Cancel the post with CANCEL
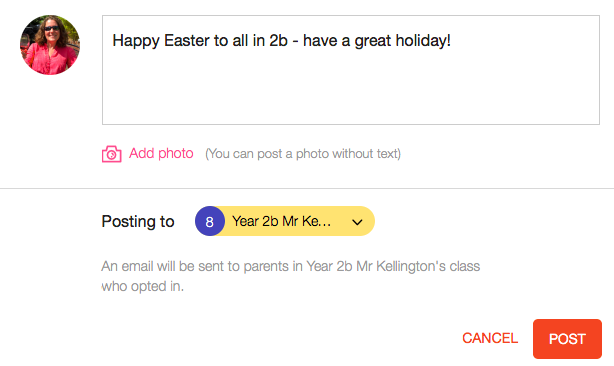The width and height of the screenshot is (614, 366). [x=490, y=338]
